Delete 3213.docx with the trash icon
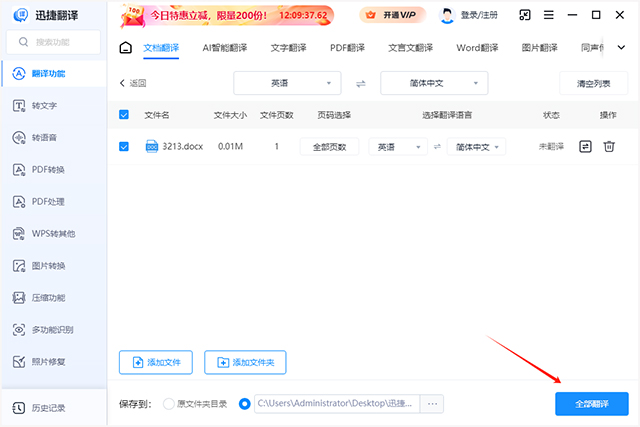This screenshot has height=427, width=640. coord(609,147)
